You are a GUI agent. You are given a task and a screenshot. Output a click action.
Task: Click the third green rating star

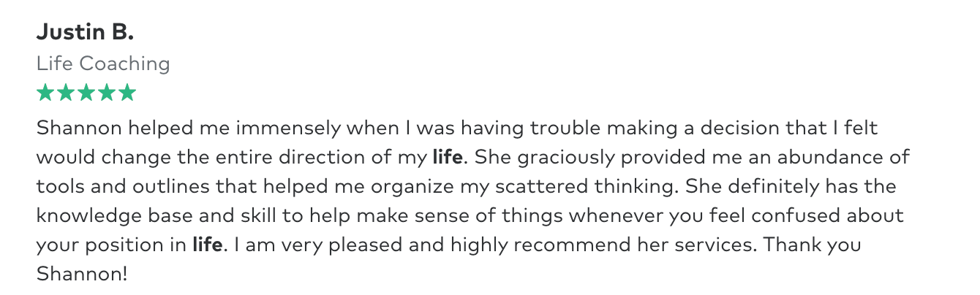click(x=86, y=93)
